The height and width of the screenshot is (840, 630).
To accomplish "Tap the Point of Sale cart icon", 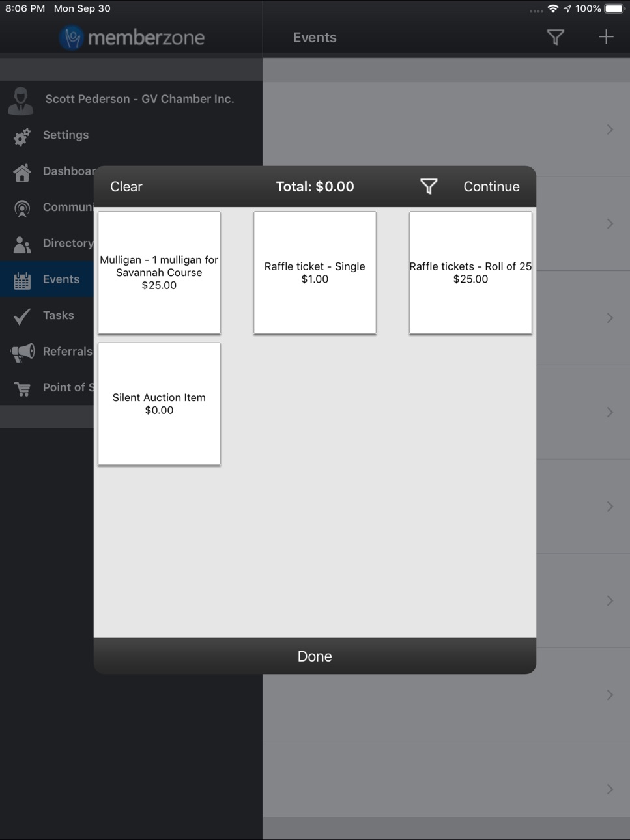I will [22, 388].
